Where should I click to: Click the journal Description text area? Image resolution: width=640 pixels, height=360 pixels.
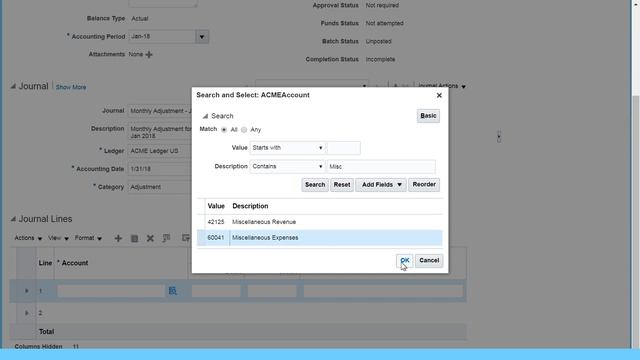tap(160, 132)
